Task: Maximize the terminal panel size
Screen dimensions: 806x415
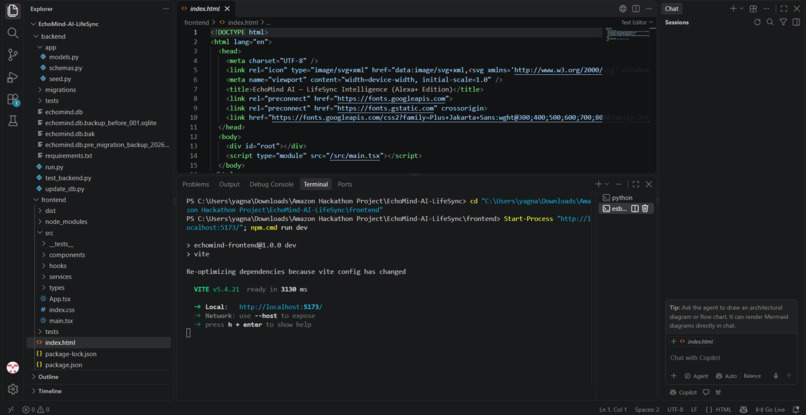Action: pyautogui.click(x=635, y=184)
